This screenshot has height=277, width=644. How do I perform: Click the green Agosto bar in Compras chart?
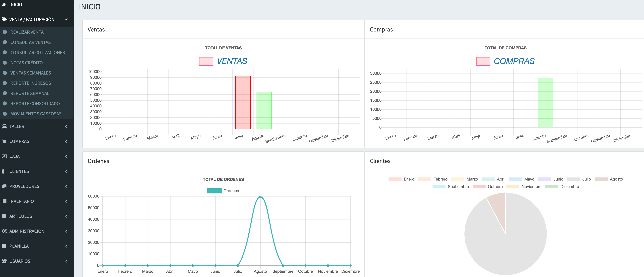(546, 103)
